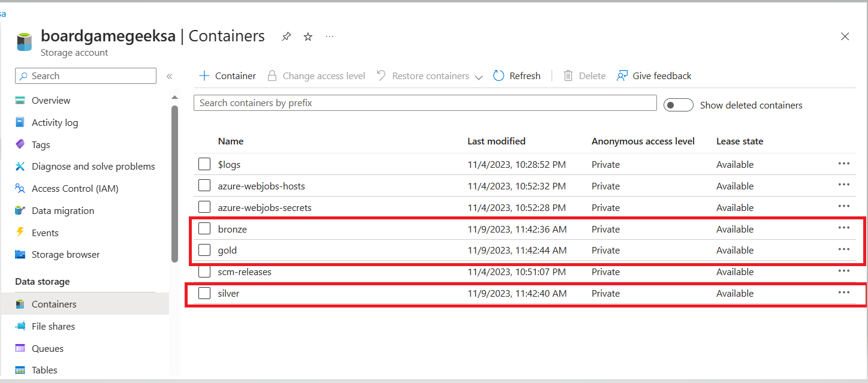Screen dimensions: 868x383
Task: Click the Activity log icon
Action: (20, 122)
